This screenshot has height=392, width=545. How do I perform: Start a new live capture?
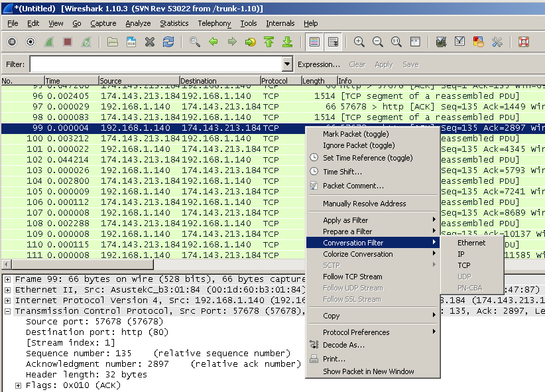[x=50, y=42]
